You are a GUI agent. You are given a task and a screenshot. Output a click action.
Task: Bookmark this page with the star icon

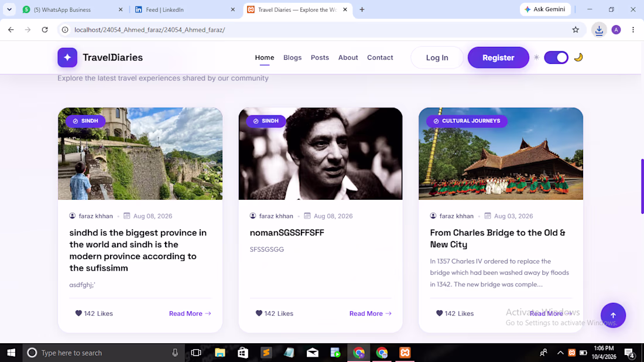(576, 30)
